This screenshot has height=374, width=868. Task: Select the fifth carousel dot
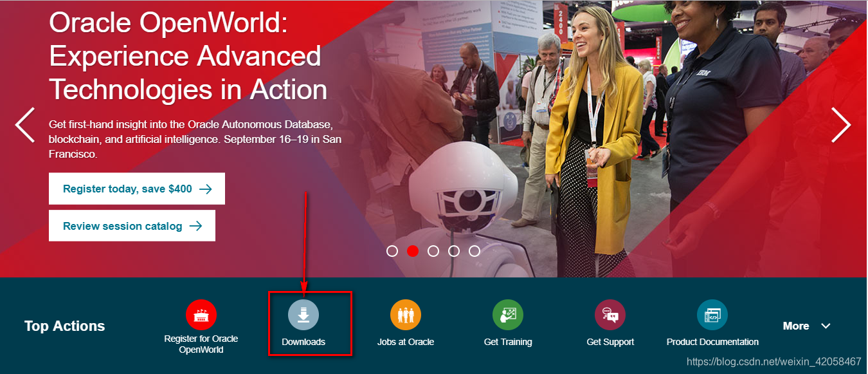click(475, 251)
